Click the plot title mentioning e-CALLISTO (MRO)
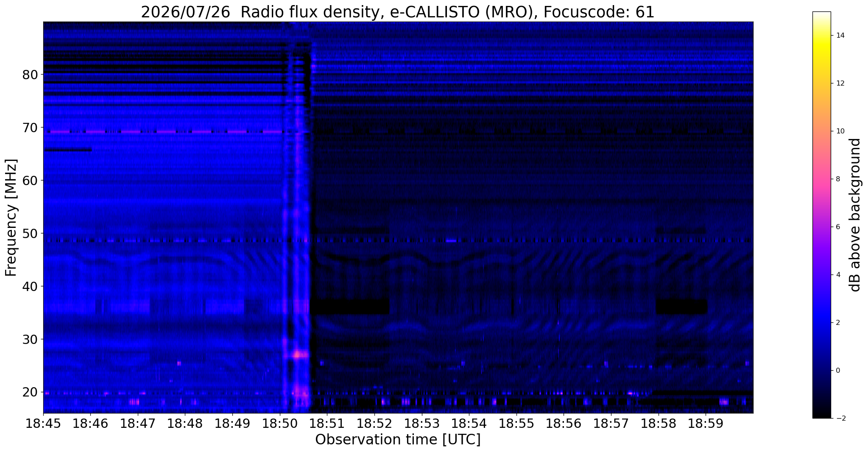868x452 pixels. [x=398, y=12]
